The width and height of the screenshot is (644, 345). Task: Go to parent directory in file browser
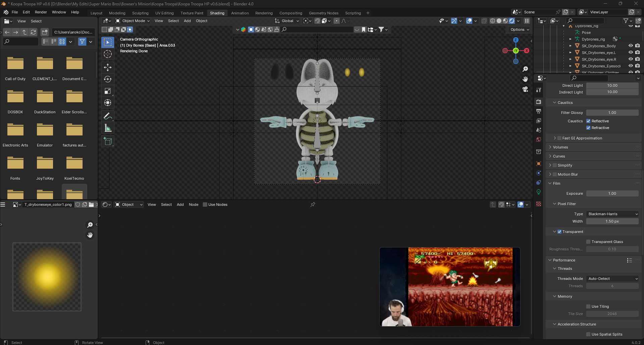[x=24, y=32]
